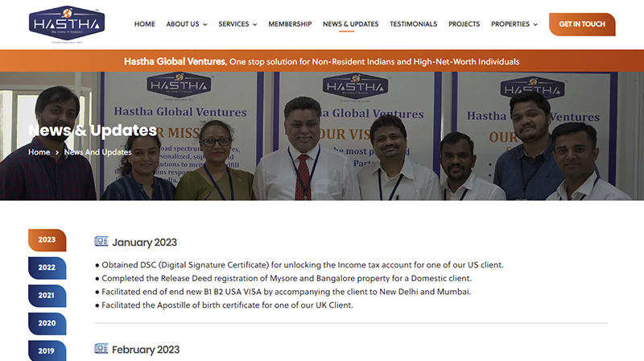Expand the Services dropdown menu
This screenshot has height=361, width=644.
coord(237,24)
